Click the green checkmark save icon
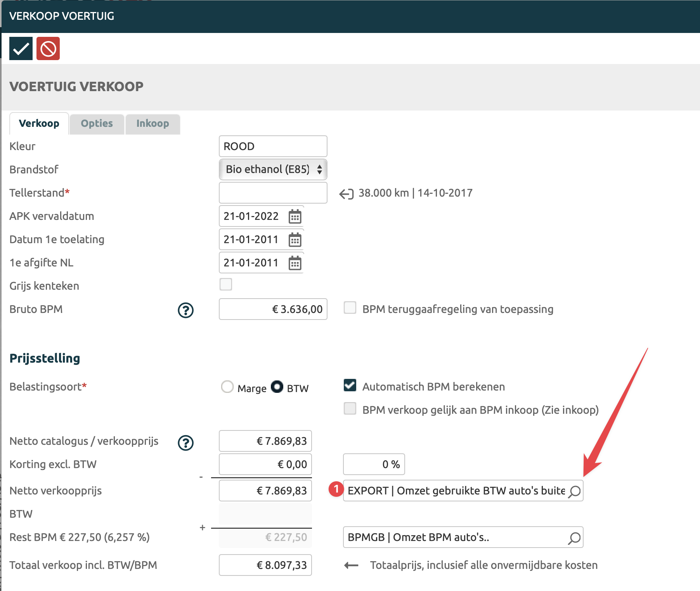Screen dimensions: 700x591 click(x=21, y=48)
